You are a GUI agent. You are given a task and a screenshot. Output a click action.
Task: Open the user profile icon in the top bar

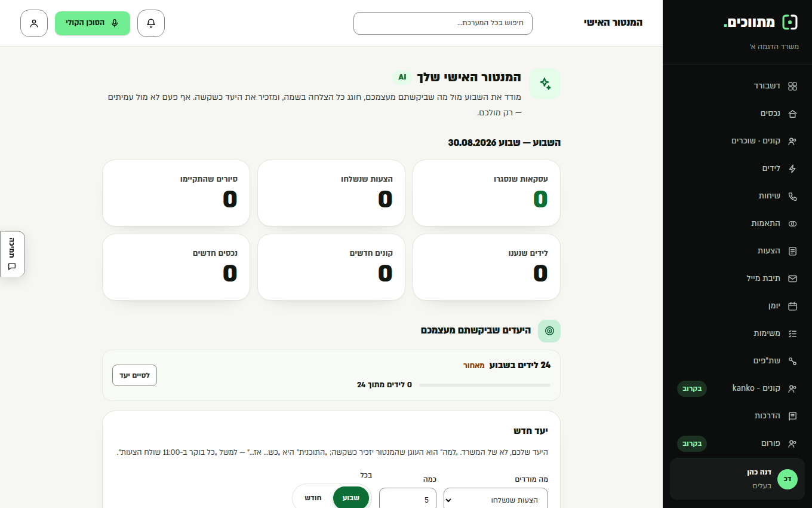34,23
